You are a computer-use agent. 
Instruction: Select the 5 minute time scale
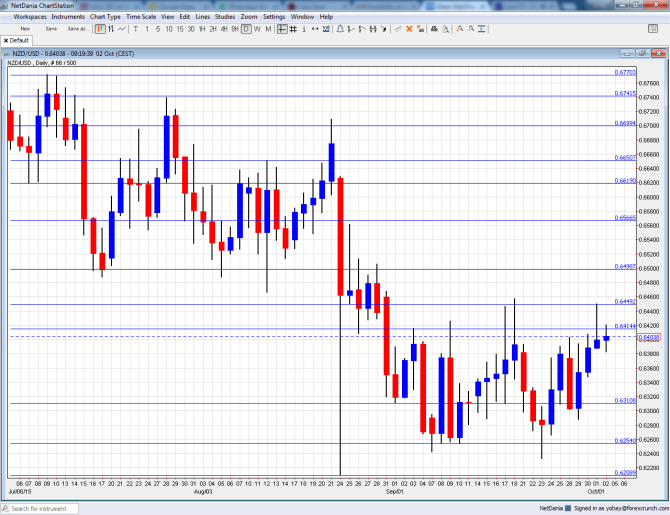(x=158, y=29)
